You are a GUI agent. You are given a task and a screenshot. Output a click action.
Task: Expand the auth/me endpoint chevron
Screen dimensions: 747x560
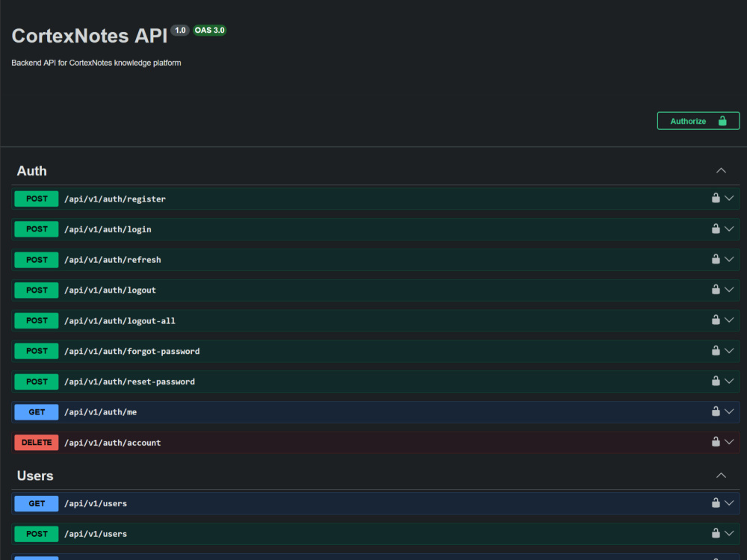(x=729, y=411)
